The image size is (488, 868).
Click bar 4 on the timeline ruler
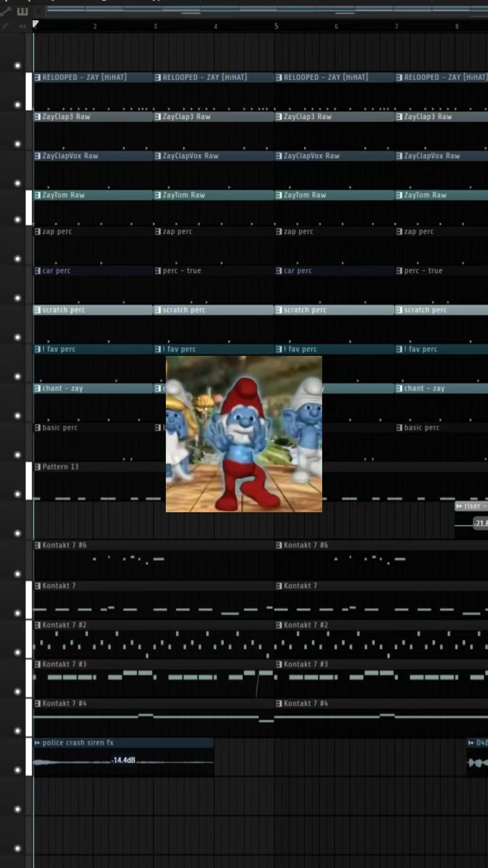coord(216,26)
